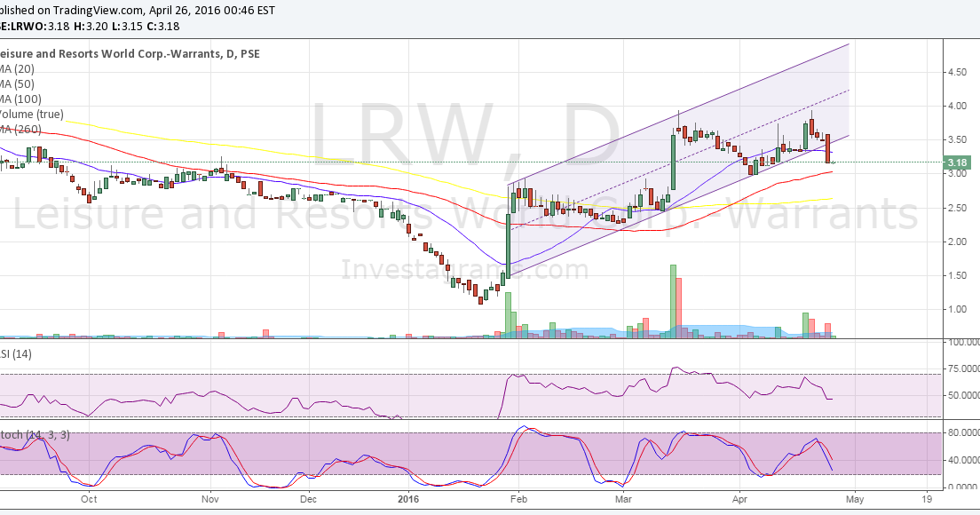Viewport: 980px width, 515px height.
Task: Click the Nov label on time axis
Action: click(210, 499)
